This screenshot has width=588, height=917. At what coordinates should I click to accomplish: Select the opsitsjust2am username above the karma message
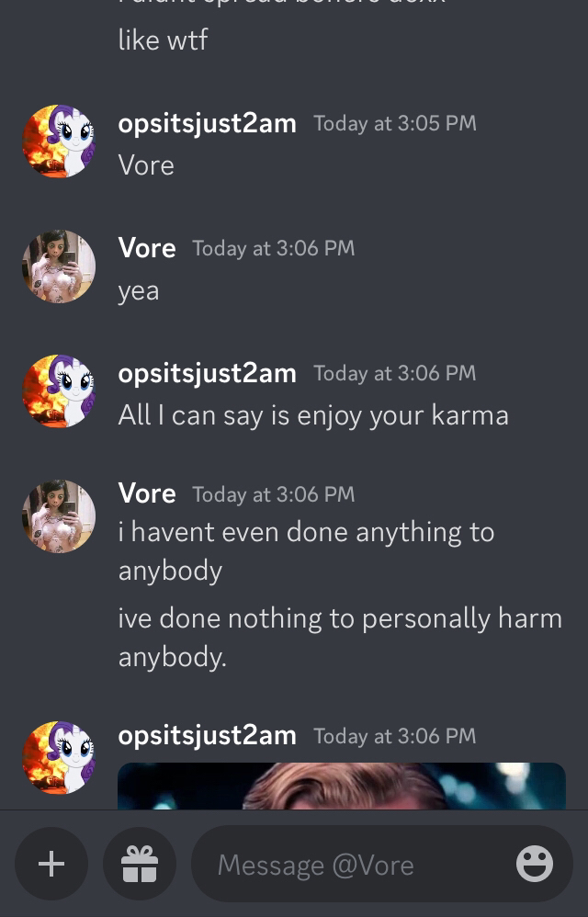(x=207, y=374)
